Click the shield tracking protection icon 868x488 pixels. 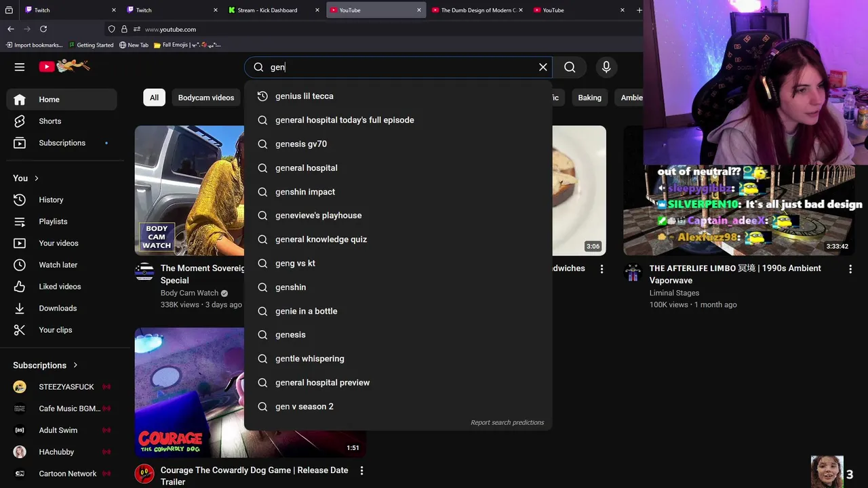pyautogui.click(x=111, y=29)
